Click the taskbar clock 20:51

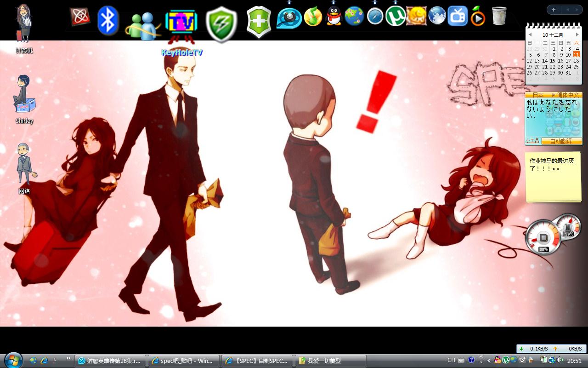574,361
